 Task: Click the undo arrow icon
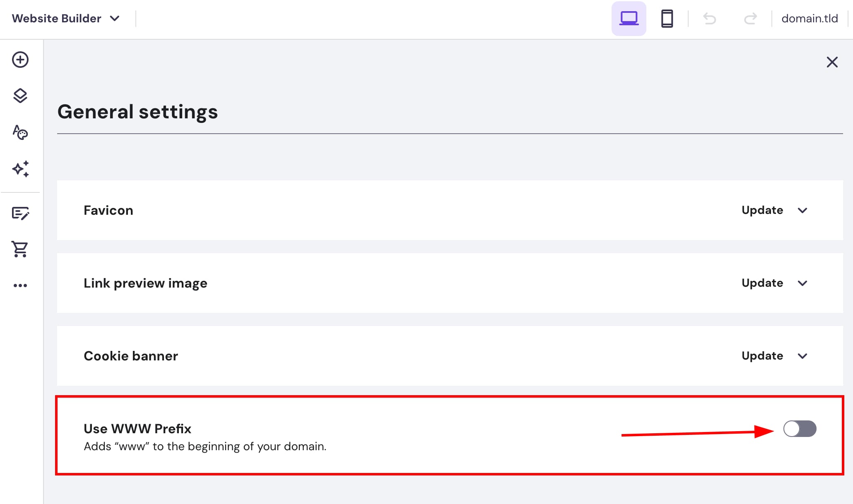[x=709, y=18]
